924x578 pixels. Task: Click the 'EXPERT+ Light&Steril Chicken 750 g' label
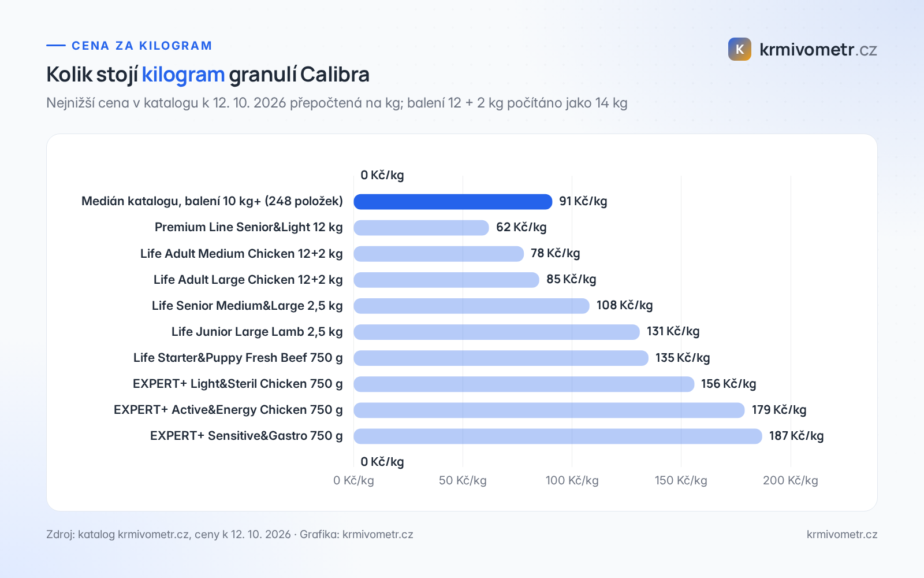pos(238,384)
